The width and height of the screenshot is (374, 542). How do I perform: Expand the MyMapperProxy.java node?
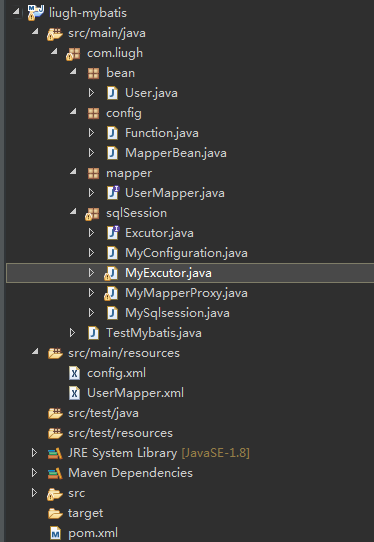click(x=91, y=293)
